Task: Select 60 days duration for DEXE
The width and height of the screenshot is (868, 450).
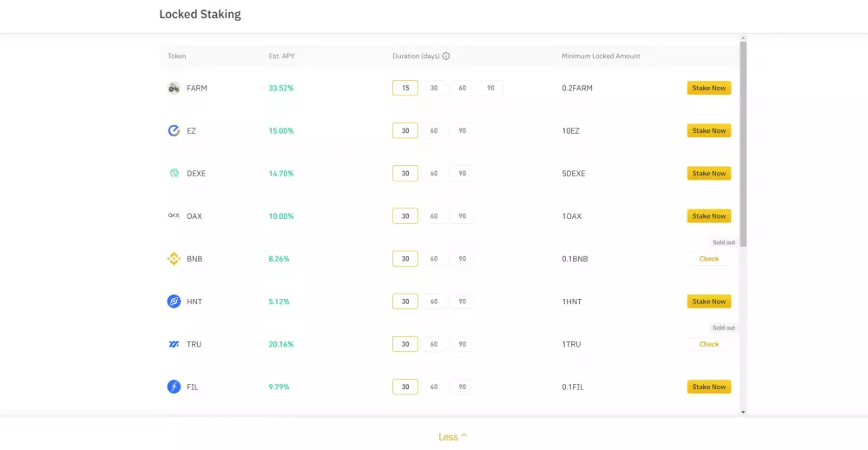Action: (434, 174)
